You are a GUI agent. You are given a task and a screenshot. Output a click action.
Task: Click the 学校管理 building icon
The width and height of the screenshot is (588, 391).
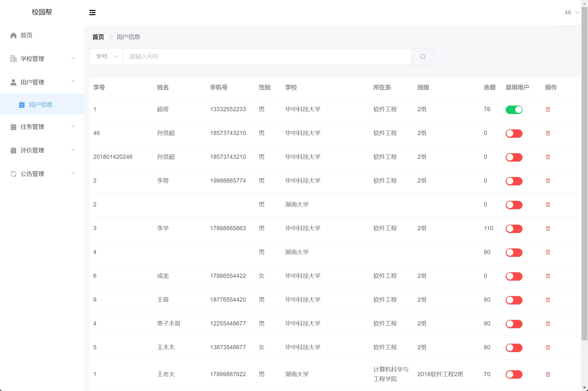click(x=13, y=59)
